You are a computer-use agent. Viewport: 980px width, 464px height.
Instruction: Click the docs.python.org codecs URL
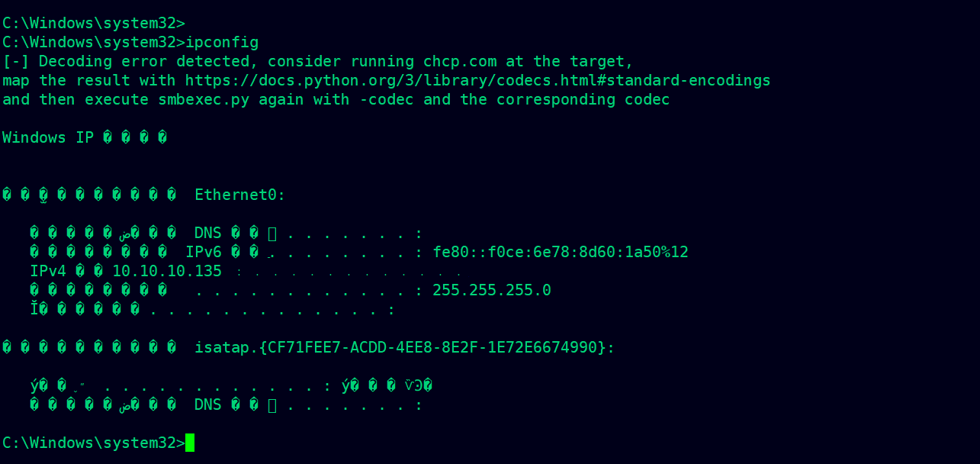click(x=478, y=80)
